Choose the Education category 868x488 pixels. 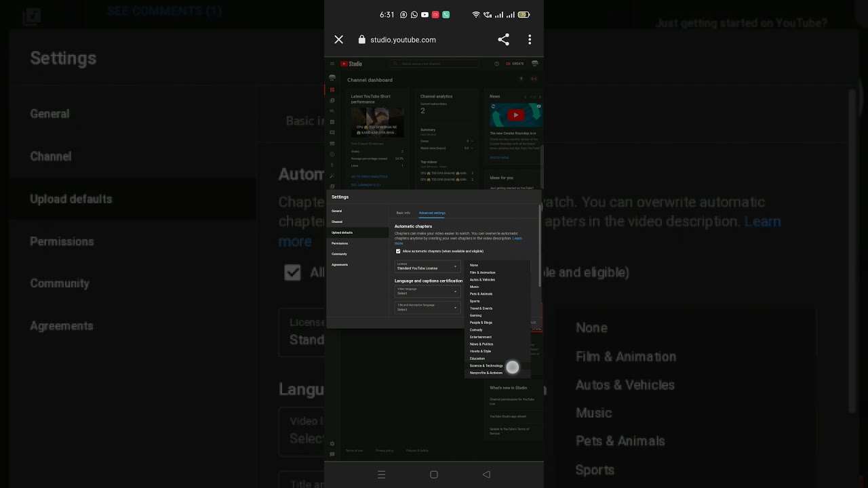(x=498, y=359)
